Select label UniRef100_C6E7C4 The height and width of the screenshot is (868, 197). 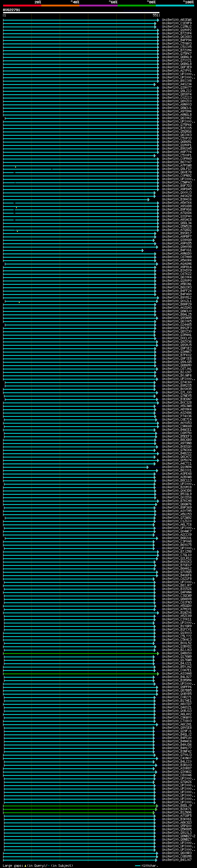pyautogui.click(x=176, y=419)
